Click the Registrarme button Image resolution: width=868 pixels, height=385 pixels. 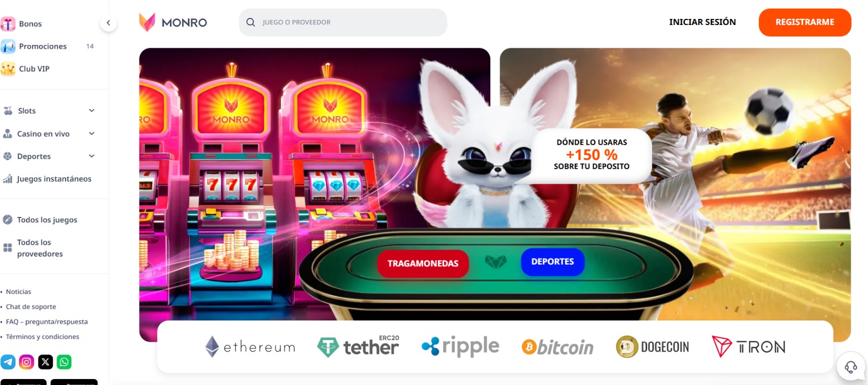click(805, 22)
